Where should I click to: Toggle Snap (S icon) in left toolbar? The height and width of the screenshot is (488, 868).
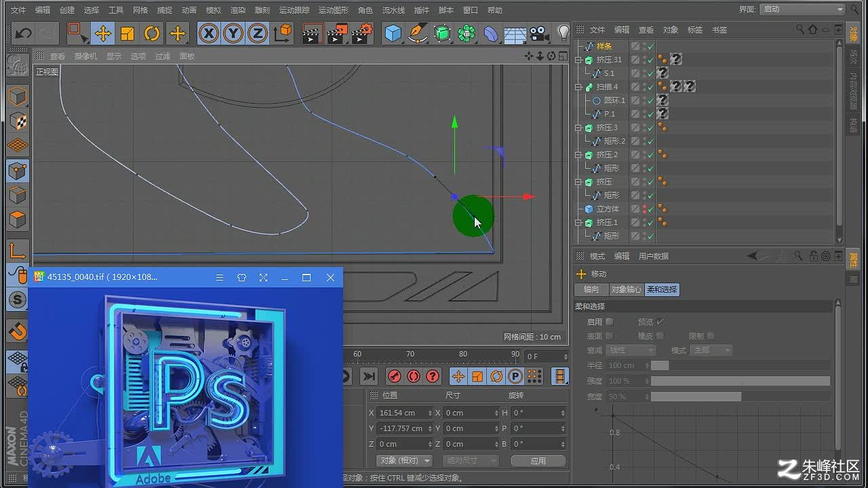pyautogui.click(x=18, y=300)
